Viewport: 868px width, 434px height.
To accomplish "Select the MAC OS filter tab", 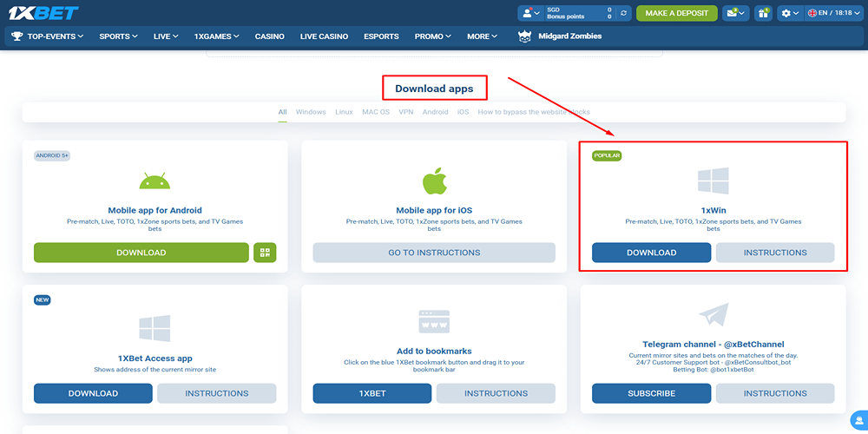I will click(376, 112).
